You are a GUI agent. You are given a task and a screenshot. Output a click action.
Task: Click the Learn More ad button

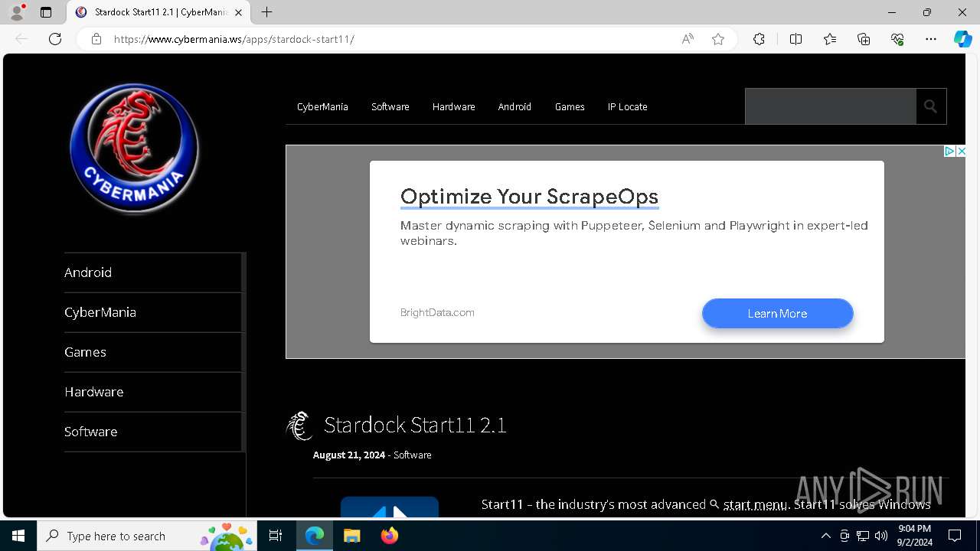777,314
